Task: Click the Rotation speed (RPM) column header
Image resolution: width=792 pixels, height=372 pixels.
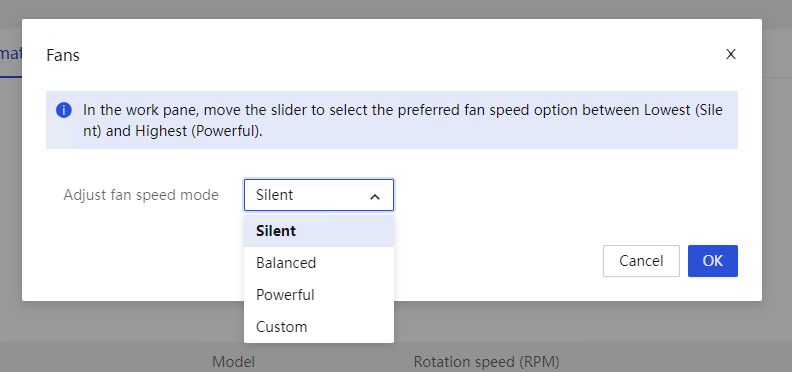Action: coord(486,362)
